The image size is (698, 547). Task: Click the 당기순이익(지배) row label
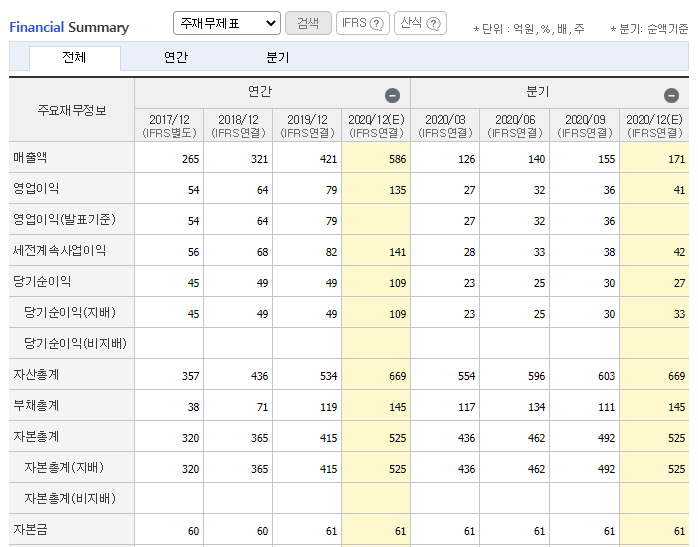70,312
